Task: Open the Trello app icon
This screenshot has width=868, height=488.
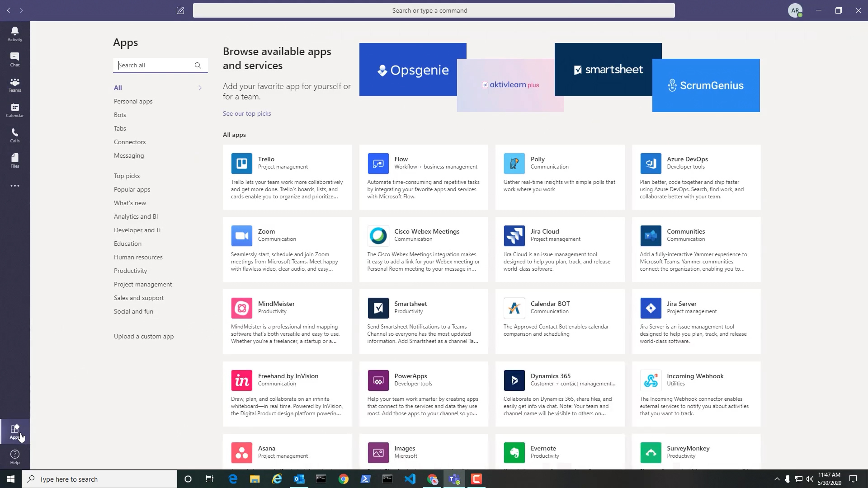Action: coord(242,163)
